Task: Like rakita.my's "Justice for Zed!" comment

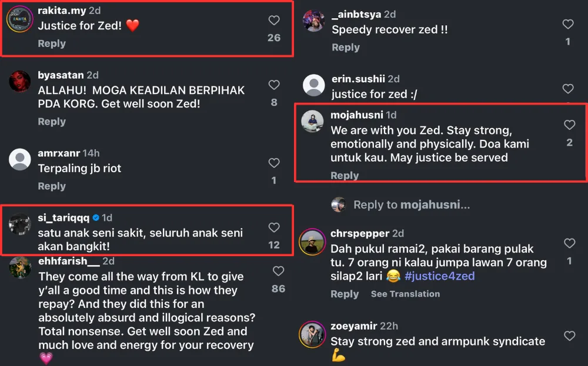Action: (274, 21)
